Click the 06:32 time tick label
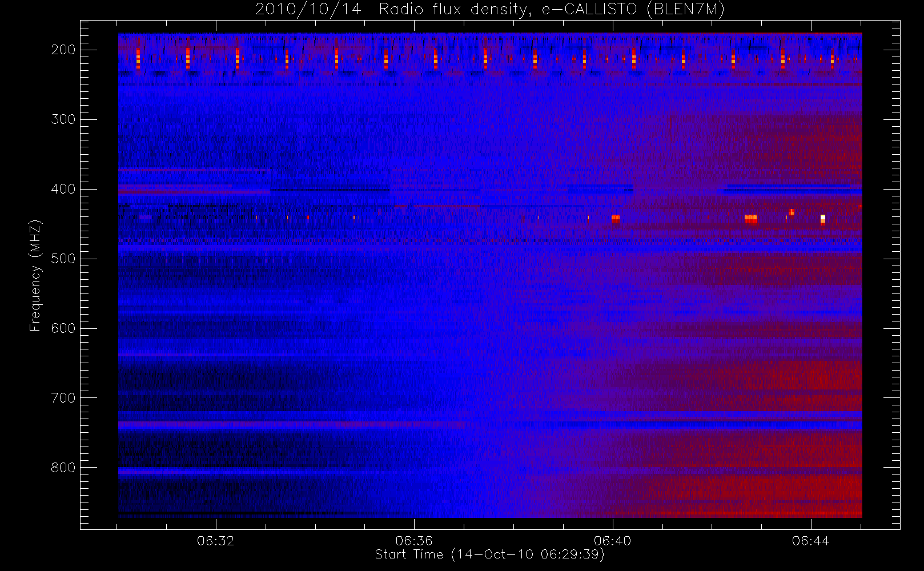Screen dimensions: 924x571 pos(215,540)
